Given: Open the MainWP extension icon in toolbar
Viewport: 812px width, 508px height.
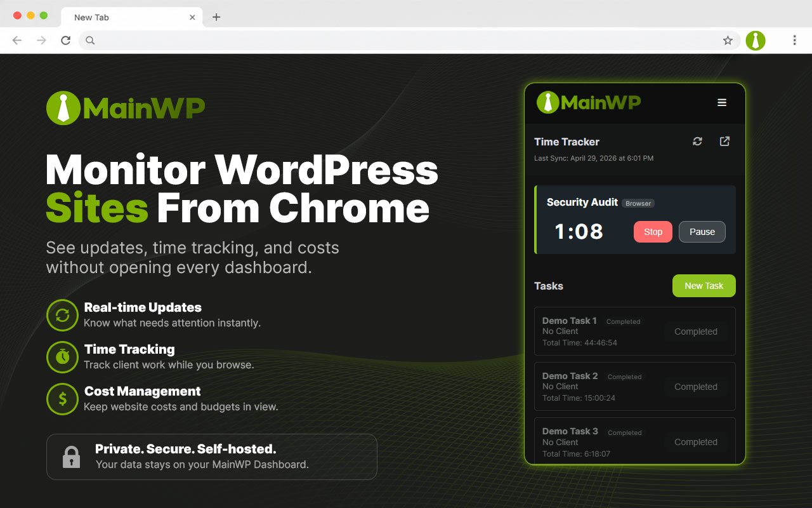Looking at the screenshot, I should point(755,41).
